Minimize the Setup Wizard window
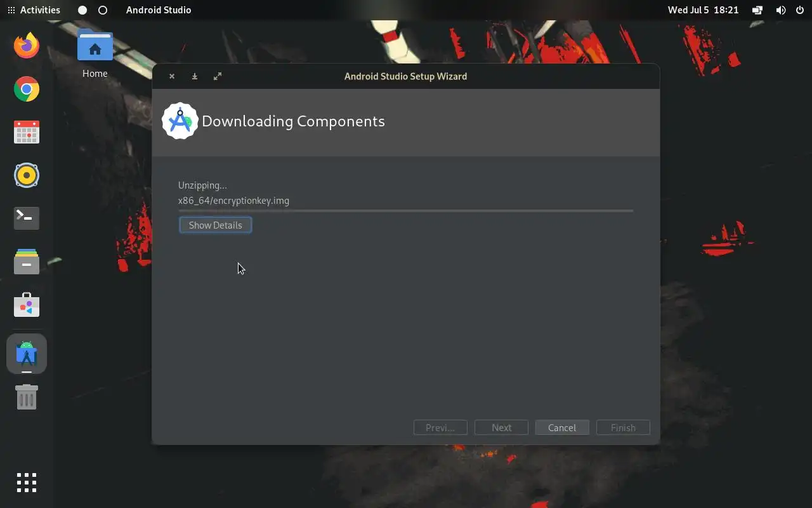Screen dimensions: 812x508 pos(195,76)
